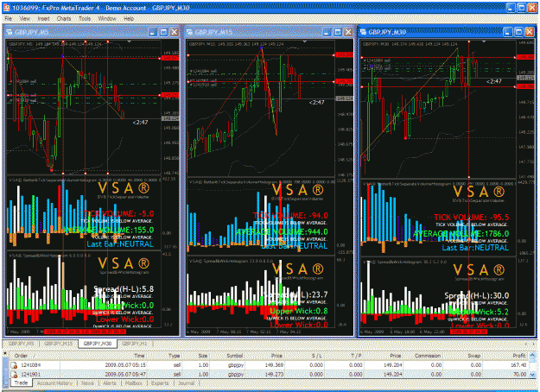Viewport: 540px width, 392px height.
Task: Sort by the Profit column header
Action: point(505,356)
